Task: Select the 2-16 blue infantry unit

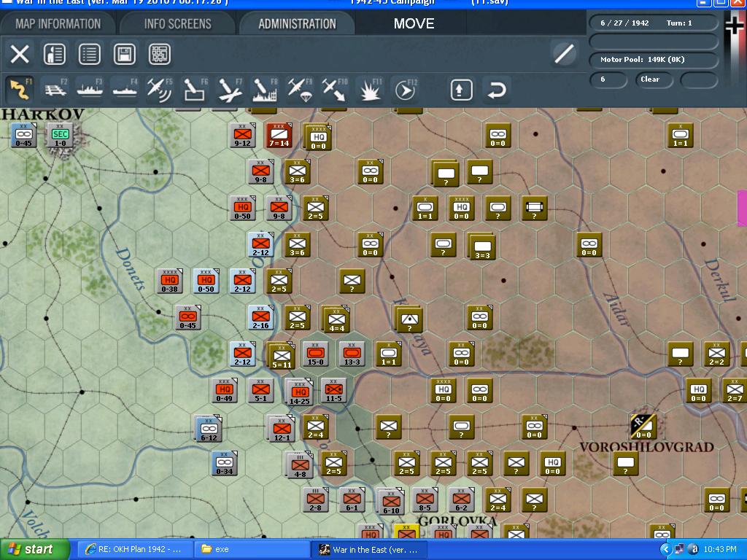Action: point(260,318)
